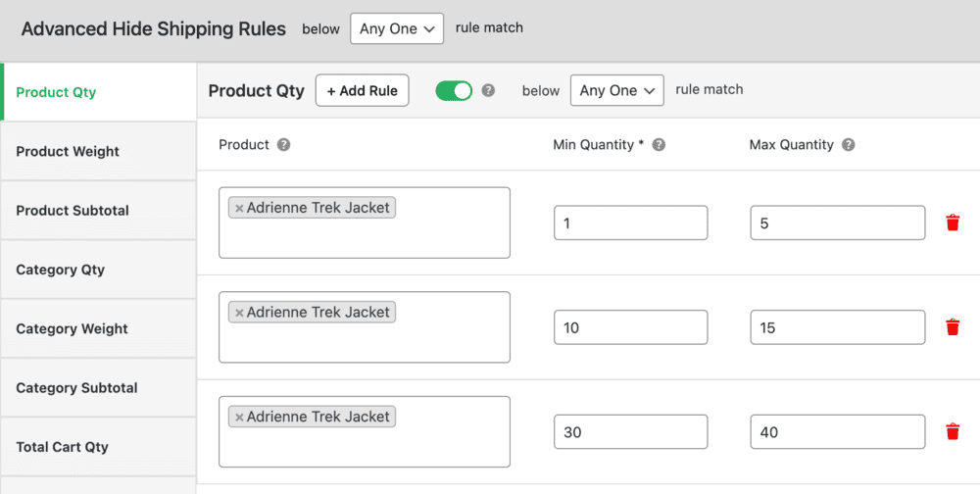
Task: Open help tooltip beside Min Quantity header
Action: (659, 145)
